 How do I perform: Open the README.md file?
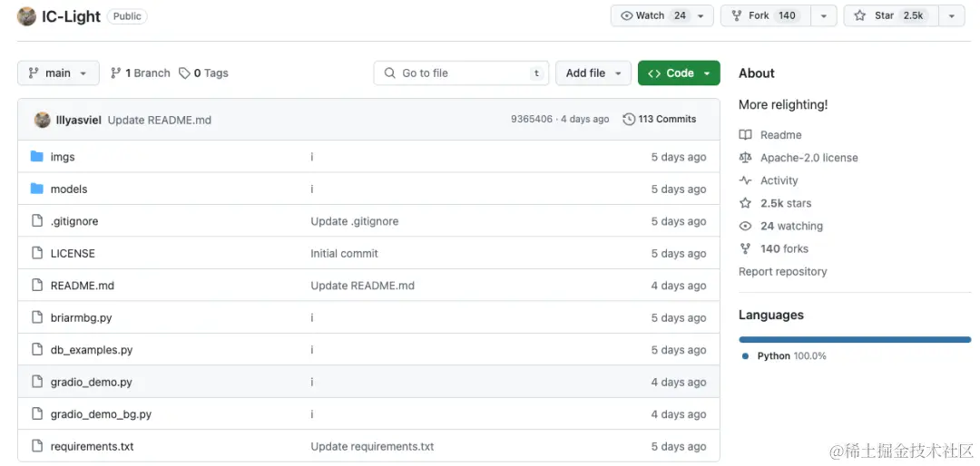[83, 286]
